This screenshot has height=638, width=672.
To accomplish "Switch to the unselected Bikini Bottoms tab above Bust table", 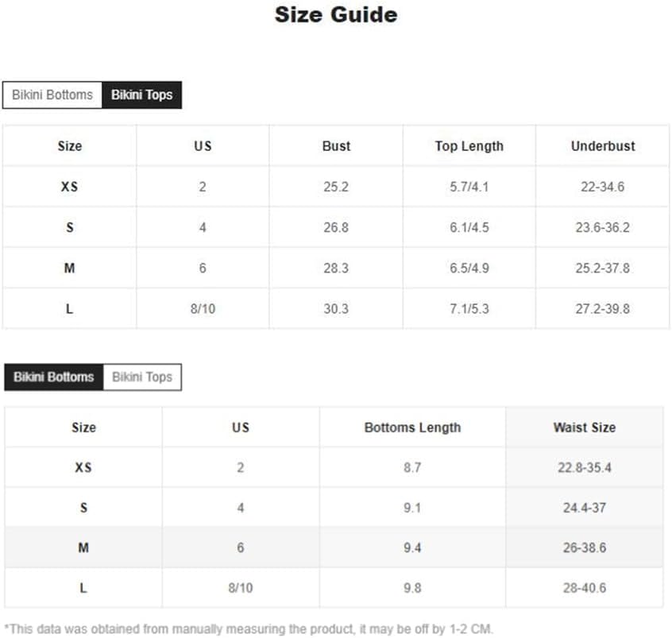I will click(x=52, y=95).
